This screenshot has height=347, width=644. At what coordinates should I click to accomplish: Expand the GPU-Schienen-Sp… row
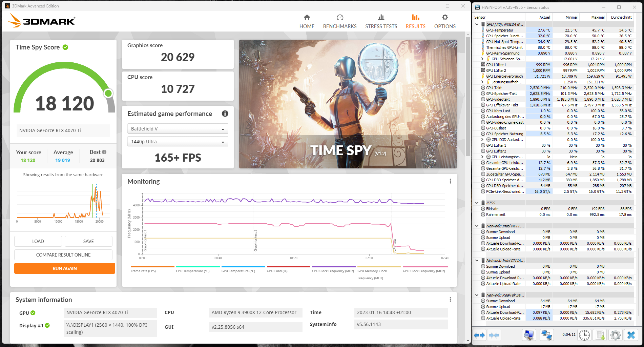click(482, 59)
